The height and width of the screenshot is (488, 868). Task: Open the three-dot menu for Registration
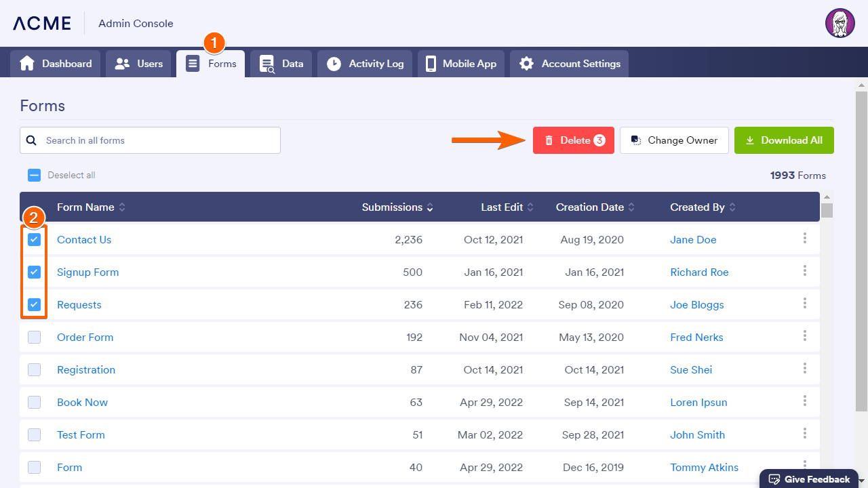click(805, 368)
